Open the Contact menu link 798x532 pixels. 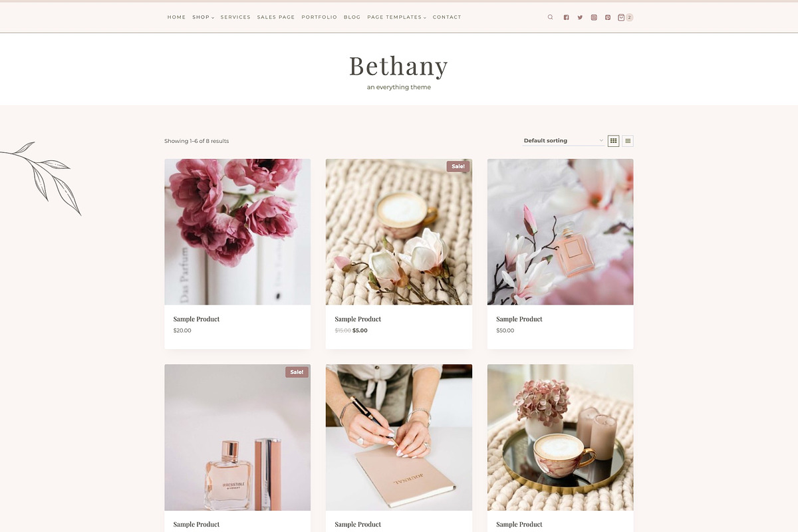coord(447,17)
